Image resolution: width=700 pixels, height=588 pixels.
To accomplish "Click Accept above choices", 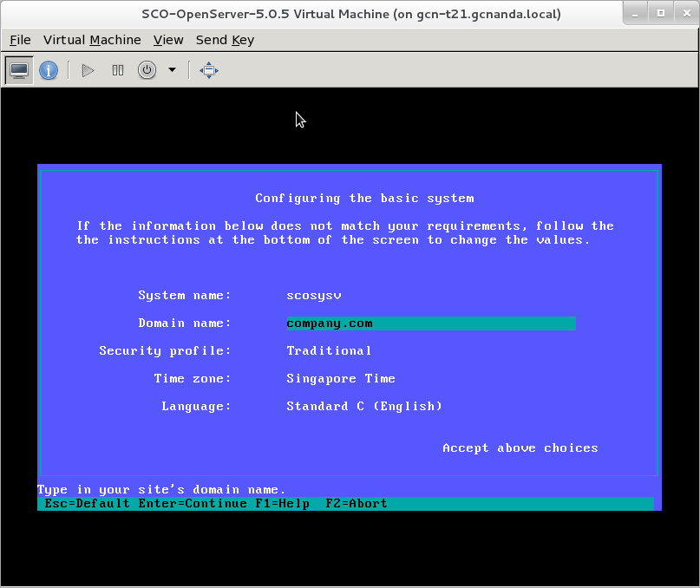I will 520,448.
